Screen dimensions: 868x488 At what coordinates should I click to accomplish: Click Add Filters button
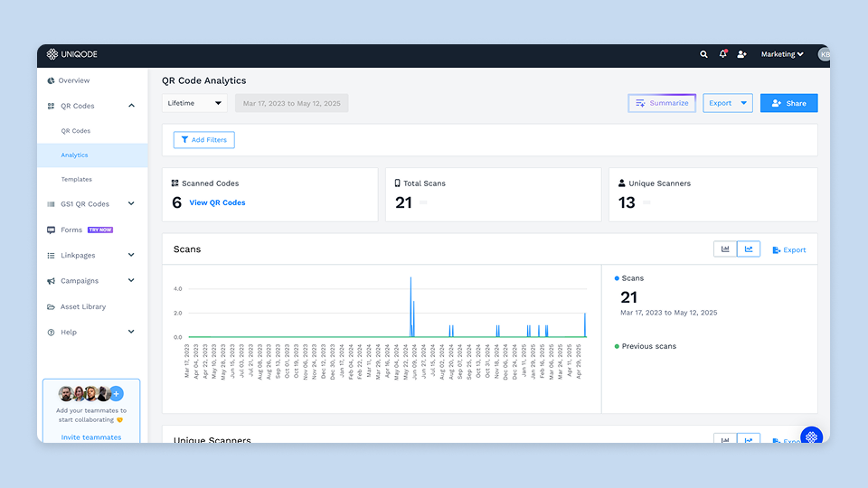tap(203, 140)
